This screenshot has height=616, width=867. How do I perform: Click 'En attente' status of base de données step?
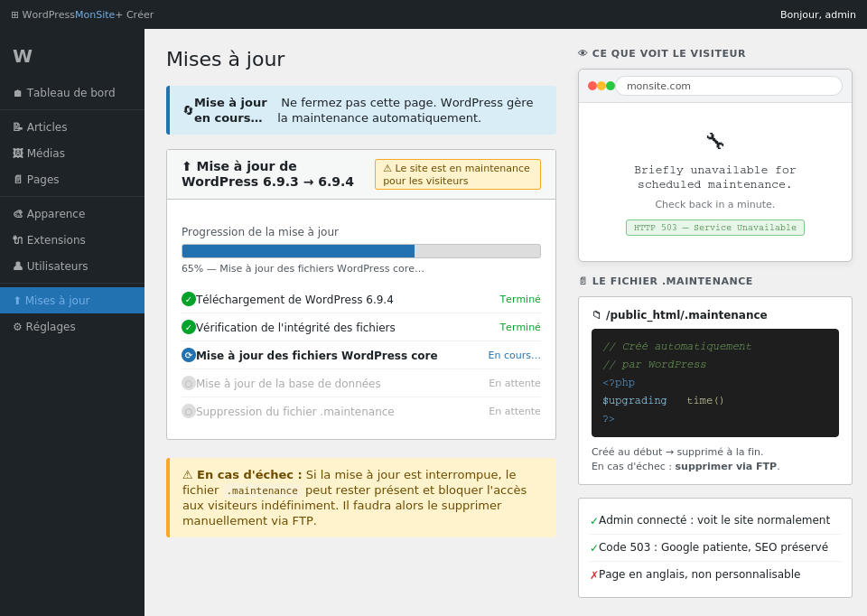(x=514, y=383)
